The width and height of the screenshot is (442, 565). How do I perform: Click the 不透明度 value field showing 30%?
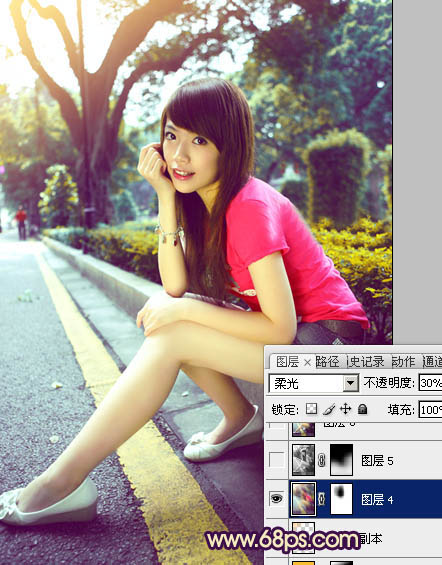[430, 383]
